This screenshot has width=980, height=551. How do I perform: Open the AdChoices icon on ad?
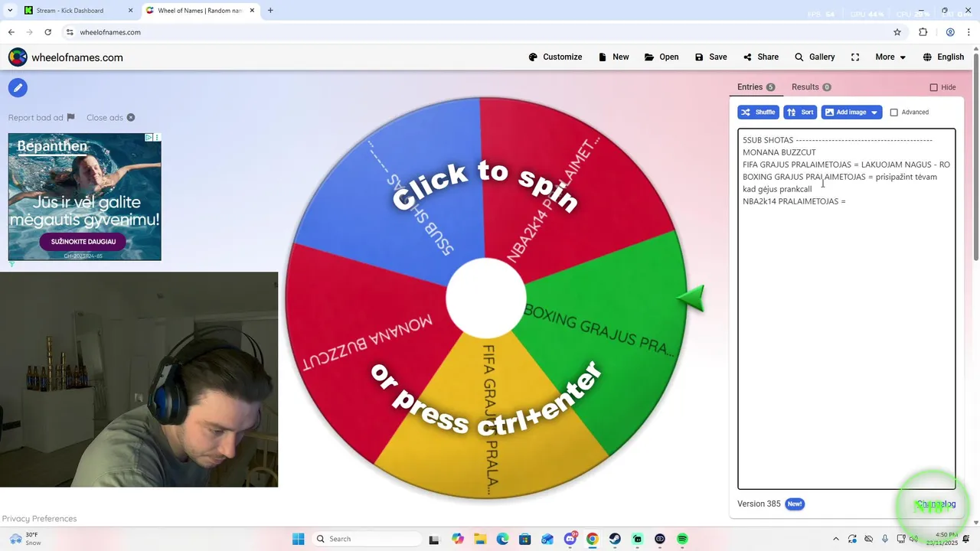pyautogui.click(x=149, y=138)
